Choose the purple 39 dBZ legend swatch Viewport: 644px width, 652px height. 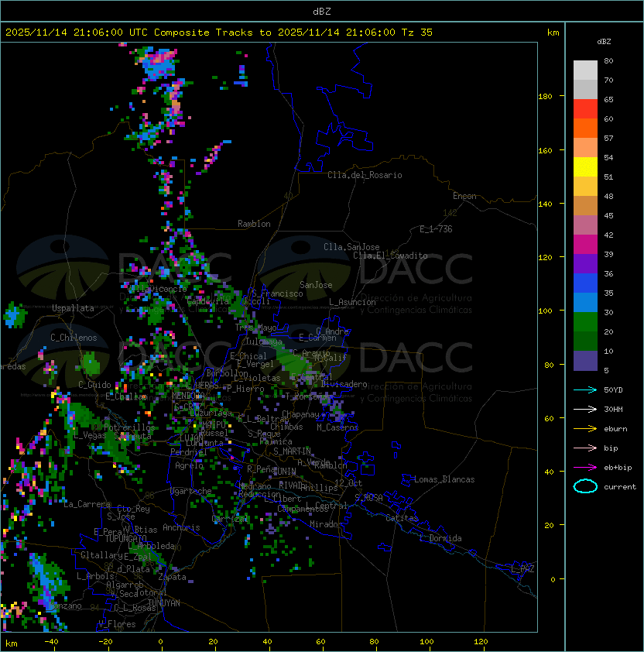coord(585,263)
